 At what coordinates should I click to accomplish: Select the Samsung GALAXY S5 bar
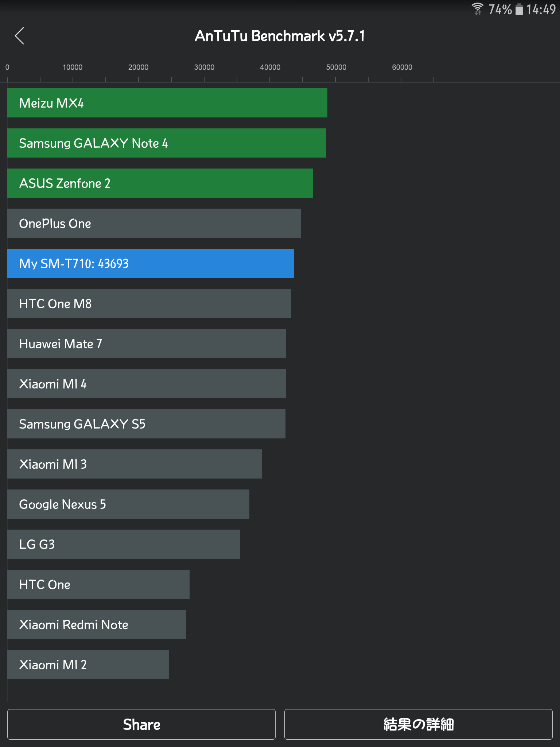[146, 424]
